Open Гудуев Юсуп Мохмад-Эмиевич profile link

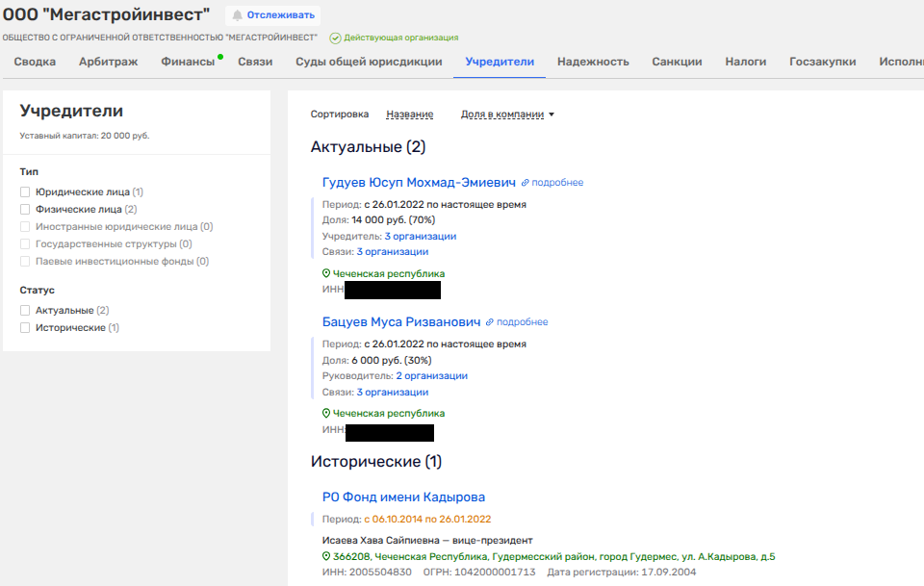tap(419, 183)
